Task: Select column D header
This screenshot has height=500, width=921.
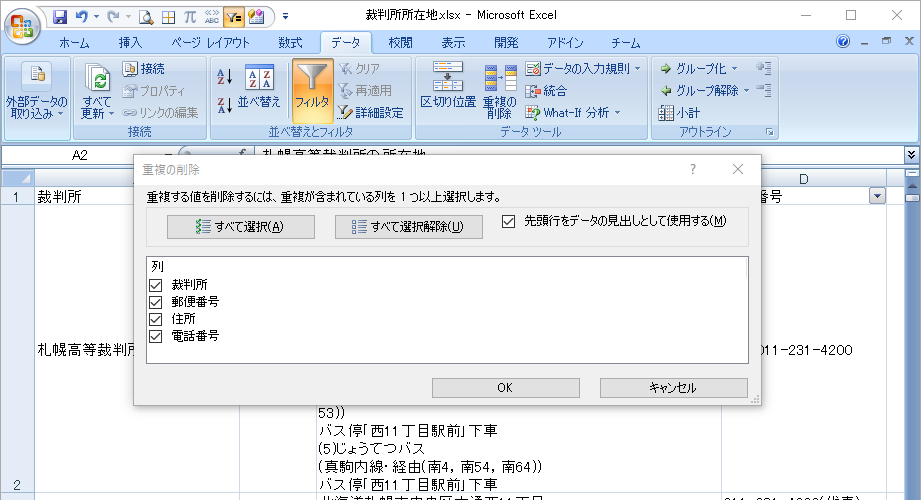Action: coord(804,179)
